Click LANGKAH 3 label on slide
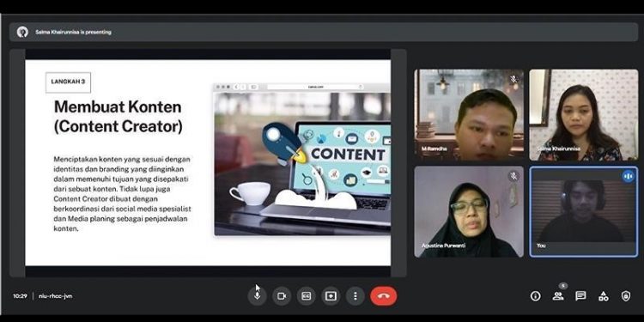This screenshot has height=322, width=644. click(68, 82)
